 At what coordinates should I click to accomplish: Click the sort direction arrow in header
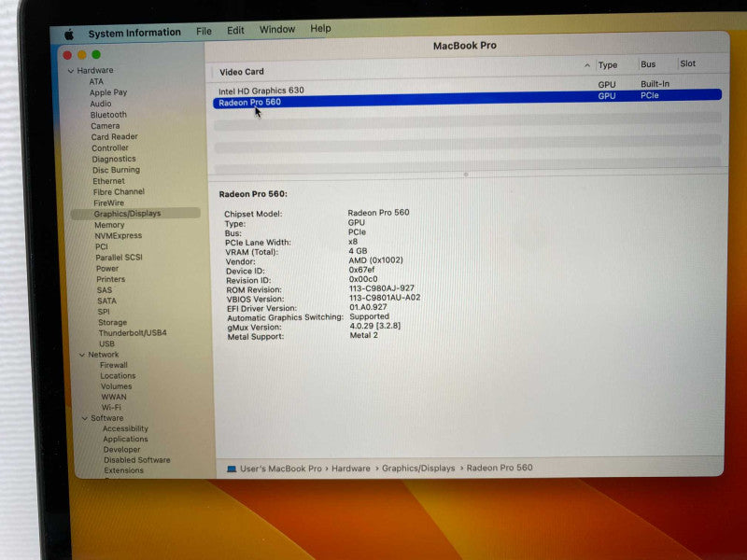(x=587, y=65)
